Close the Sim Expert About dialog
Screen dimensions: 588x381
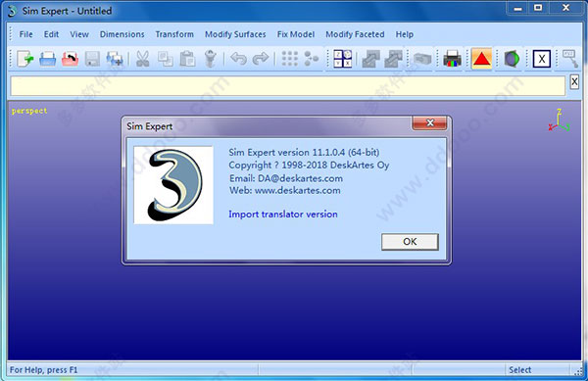point(430,123)
